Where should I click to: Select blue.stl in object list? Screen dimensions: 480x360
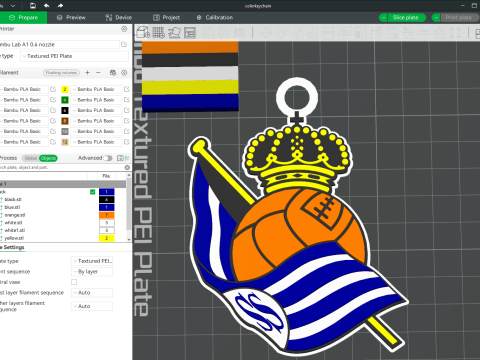pyautogui.click(x=12, y=207)
